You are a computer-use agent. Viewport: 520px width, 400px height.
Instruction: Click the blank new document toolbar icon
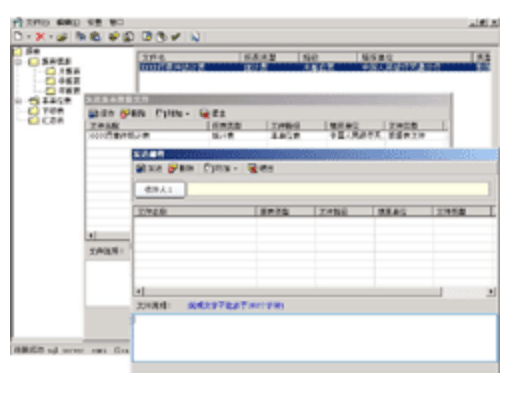(18, 36)
